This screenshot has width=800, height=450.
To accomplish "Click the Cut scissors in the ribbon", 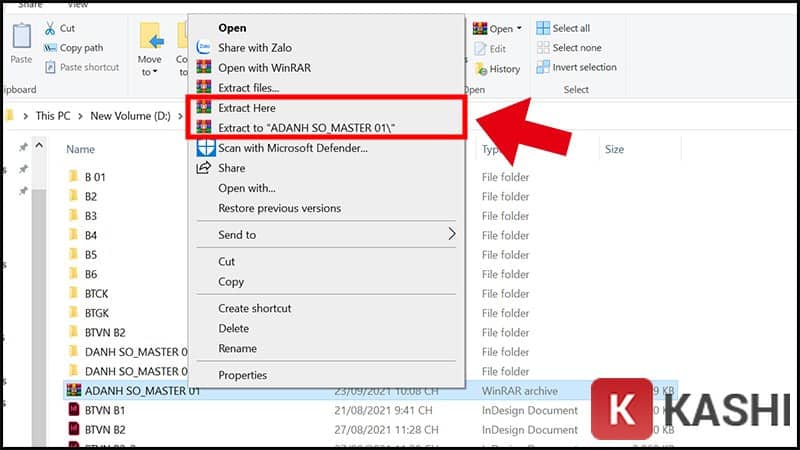I will click(49, 28).
